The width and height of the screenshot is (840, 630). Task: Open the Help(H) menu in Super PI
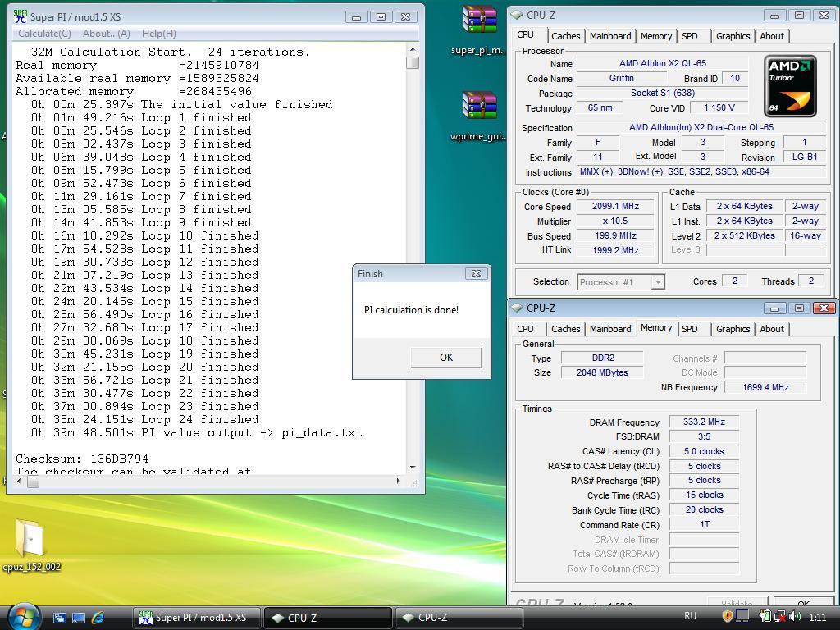pos(158,33)
